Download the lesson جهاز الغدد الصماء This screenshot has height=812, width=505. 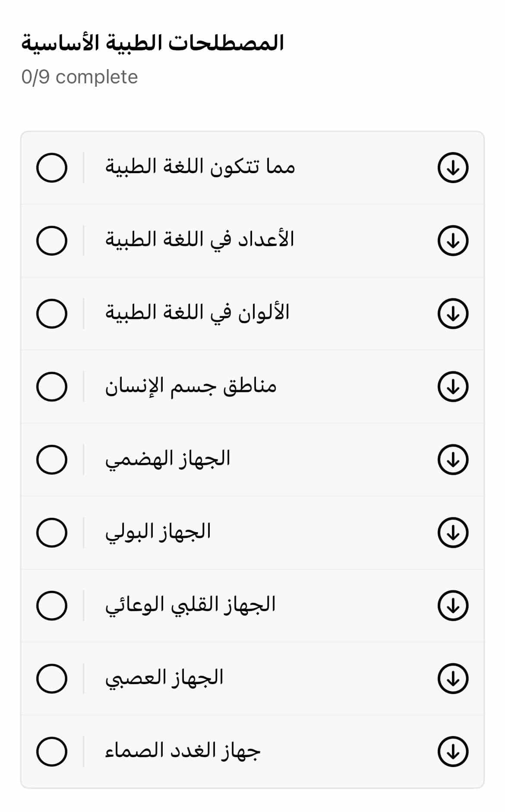click(453, 752)
